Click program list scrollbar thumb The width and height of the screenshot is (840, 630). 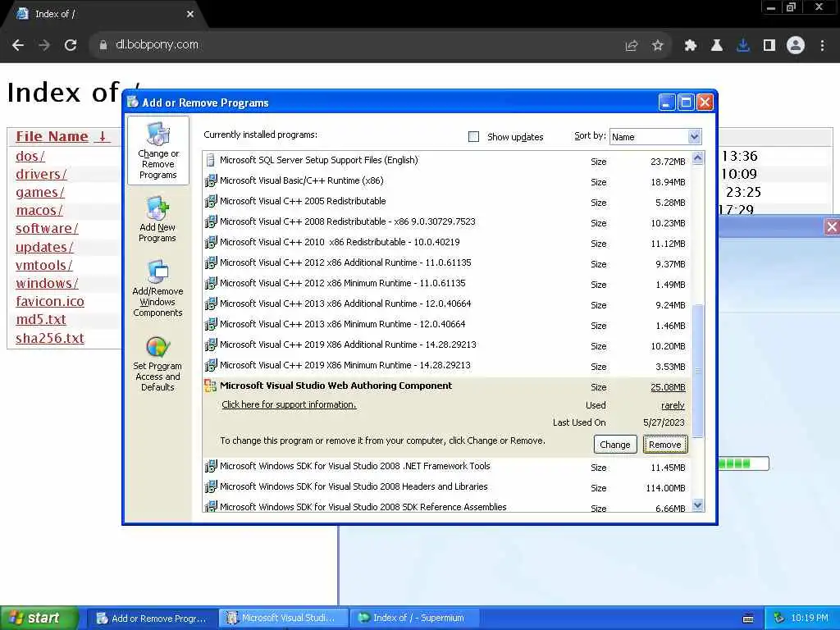pos(697,371)
